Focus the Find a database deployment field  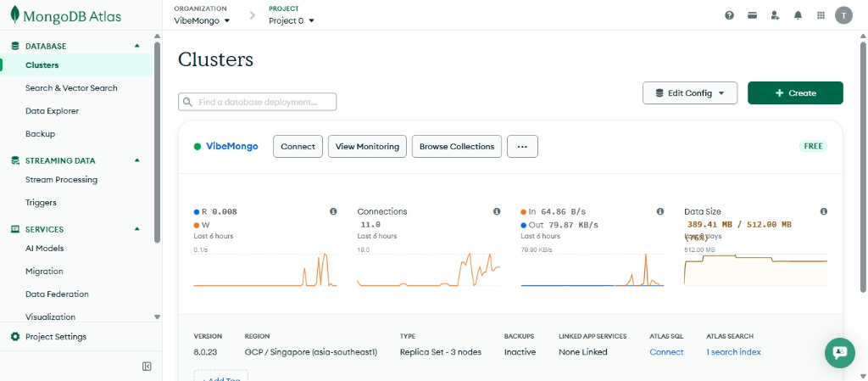(258, 102)
